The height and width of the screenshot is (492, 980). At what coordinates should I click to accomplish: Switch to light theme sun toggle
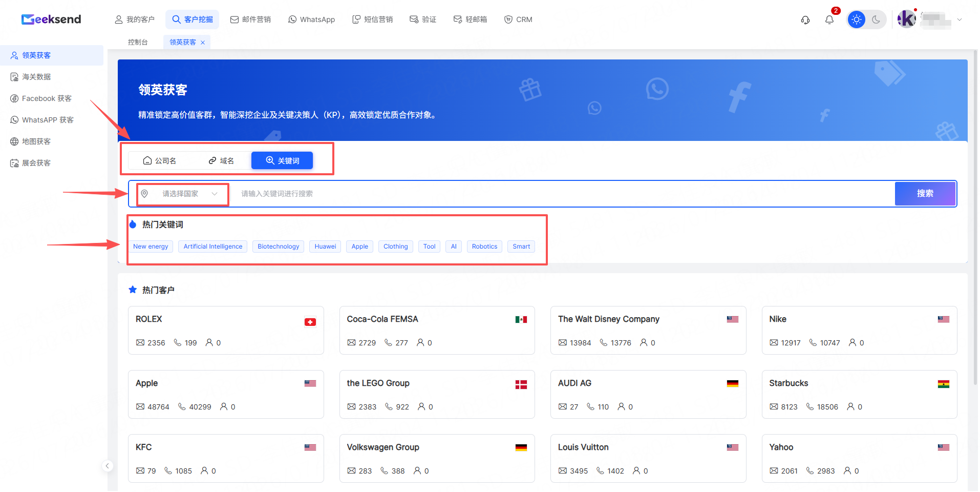pyautogui.click(x=857, y=19)
